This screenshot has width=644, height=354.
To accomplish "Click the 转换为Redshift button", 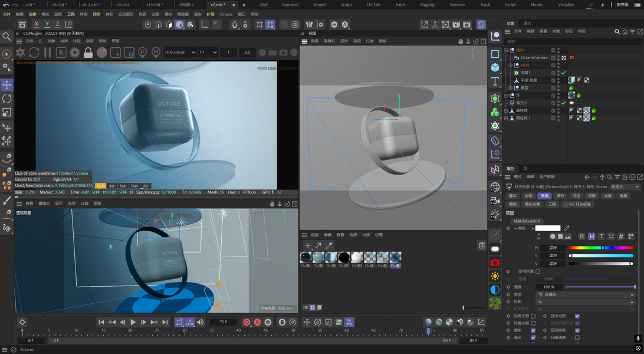I will pos(527,221).
